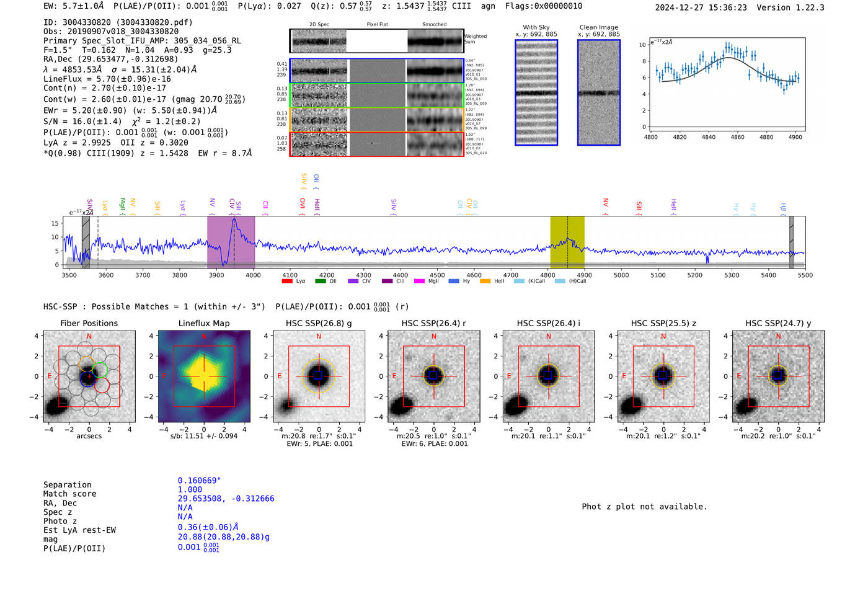Click the green circle in Fiber Positions
868x591 pixels.
coord(100,370)
